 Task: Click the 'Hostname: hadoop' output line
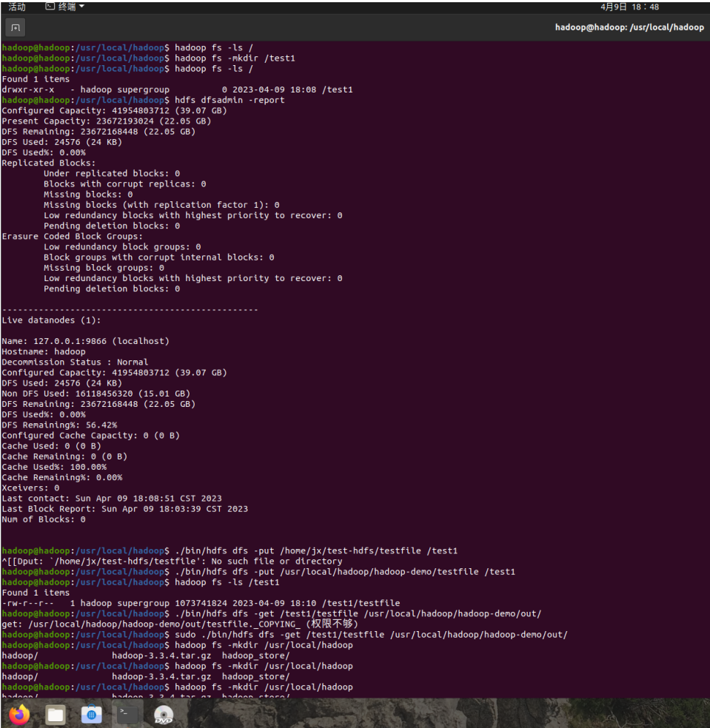pos(44,351)
